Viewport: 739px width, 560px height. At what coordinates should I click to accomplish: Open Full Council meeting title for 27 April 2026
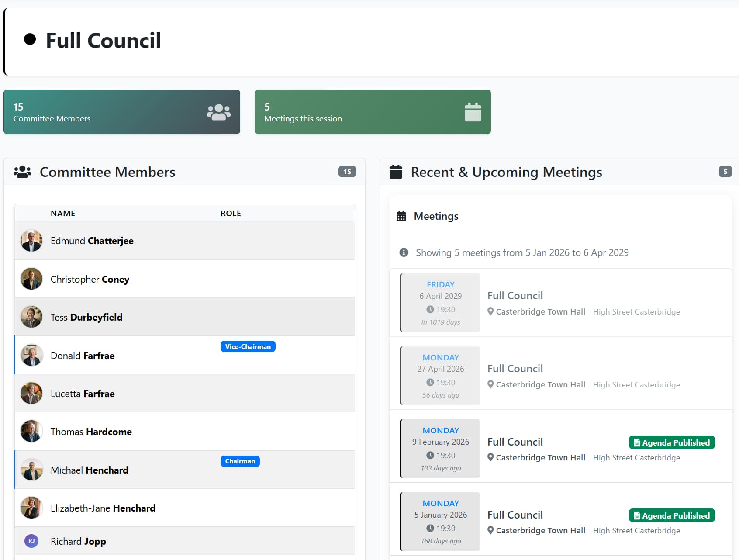pos(515,369)
